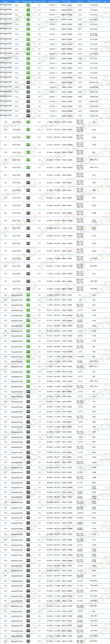Click petrol icon in Transporter 08.2003 -> 05.2006 row
Screen dimensions: 110x644
click(28, 352)
